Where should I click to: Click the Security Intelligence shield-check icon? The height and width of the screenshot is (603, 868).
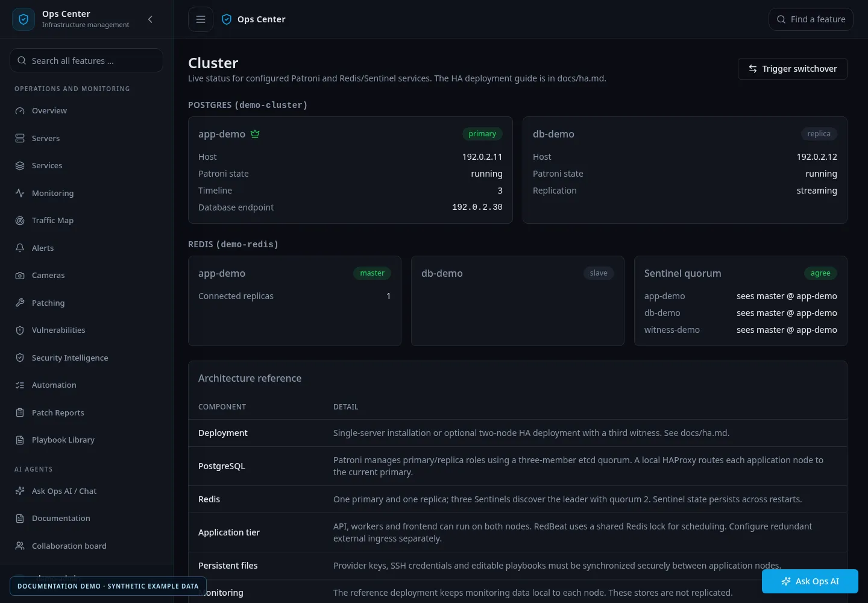(20, 358)
